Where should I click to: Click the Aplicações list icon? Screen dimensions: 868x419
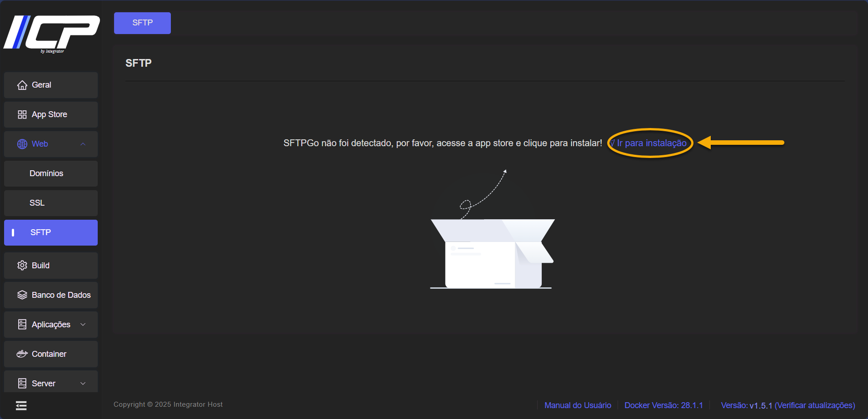pyautogui.click(x=22, y=325)
